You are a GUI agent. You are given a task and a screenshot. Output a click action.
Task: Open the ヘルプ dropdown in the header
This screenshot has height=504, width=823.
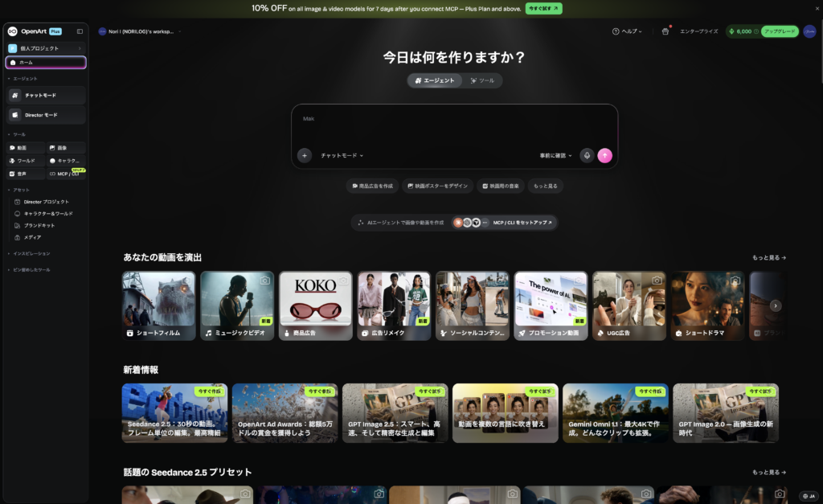(627, 31)
